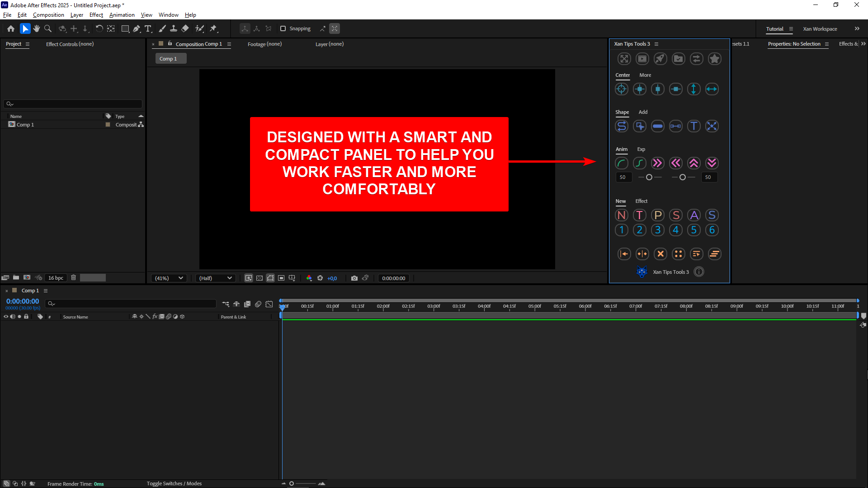This screenshot has height=488, width=868.
Task: Open the Project panel menu
Action: pos(28,44)
